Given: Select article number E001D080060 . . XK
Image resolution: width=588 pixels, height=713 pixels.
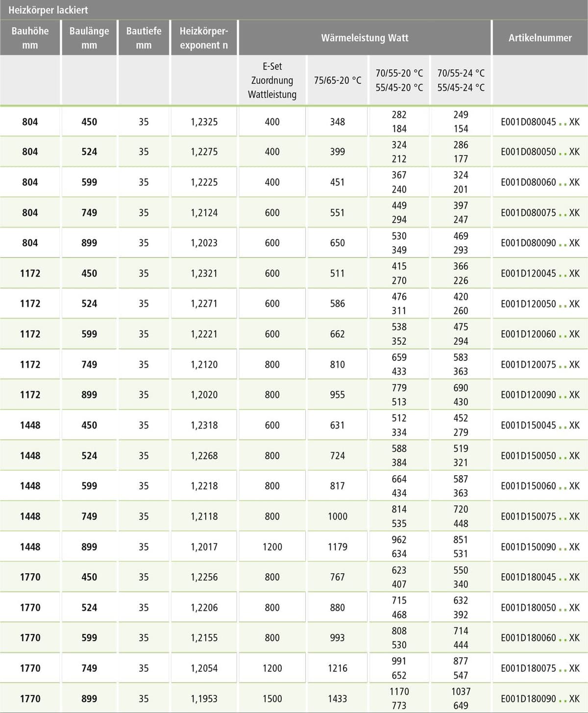Looking at the screenshot, I should coord(540,182).
